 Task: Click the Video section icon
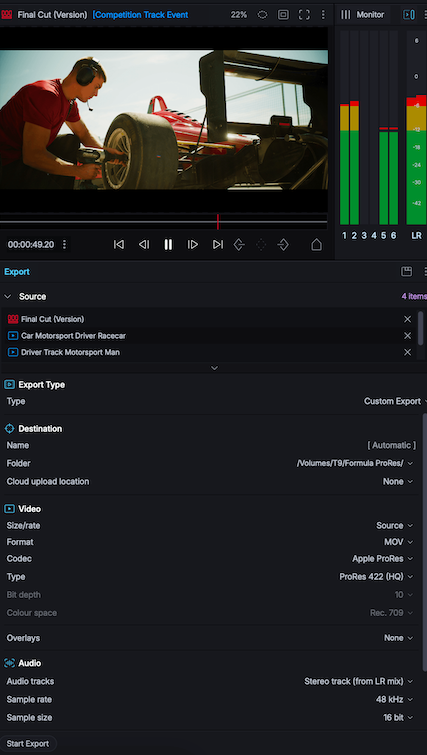coord(9,509)
